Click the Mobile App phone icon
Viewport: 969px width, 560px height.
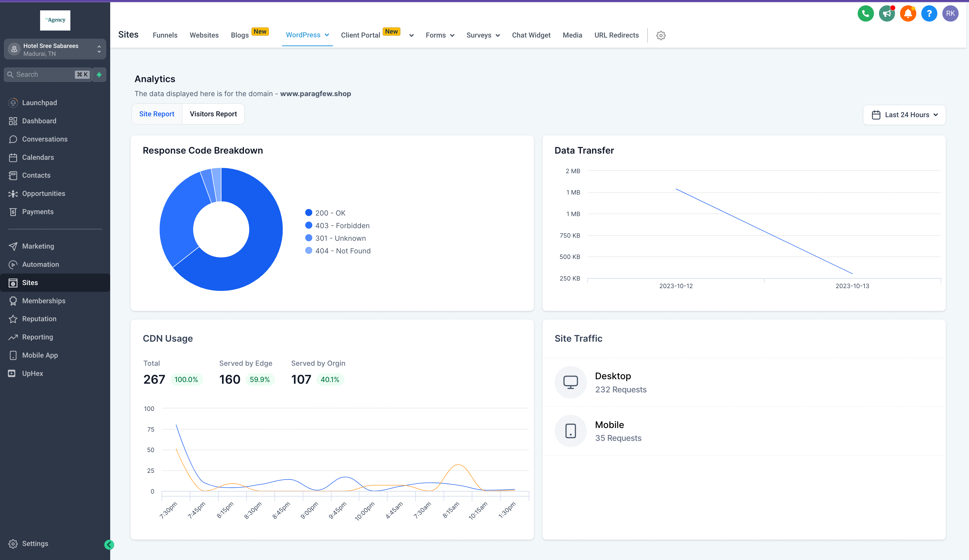[13, 355]
